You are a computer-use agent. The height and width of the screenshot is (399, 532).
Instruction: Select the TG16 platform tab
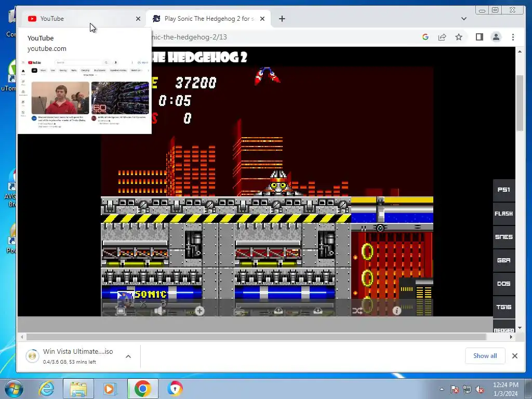pyautogui.click(x=504, y=307)
